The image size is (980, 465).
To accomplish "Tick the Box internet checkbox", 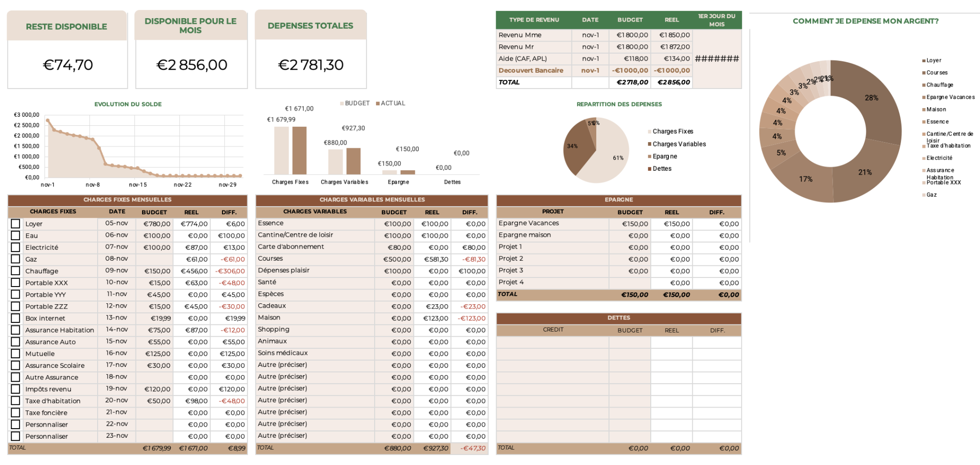I will coord(16,318).
